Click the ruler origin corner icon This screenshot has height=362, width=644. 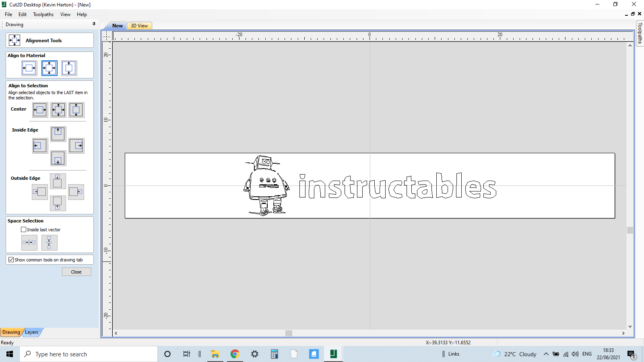pos(106,36)
